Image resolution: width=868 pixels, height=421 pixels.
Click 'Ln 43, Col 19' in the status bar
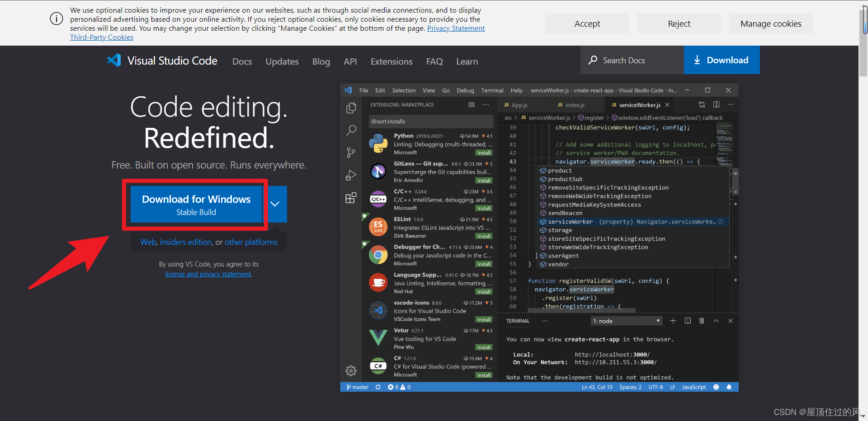point(597,387)
